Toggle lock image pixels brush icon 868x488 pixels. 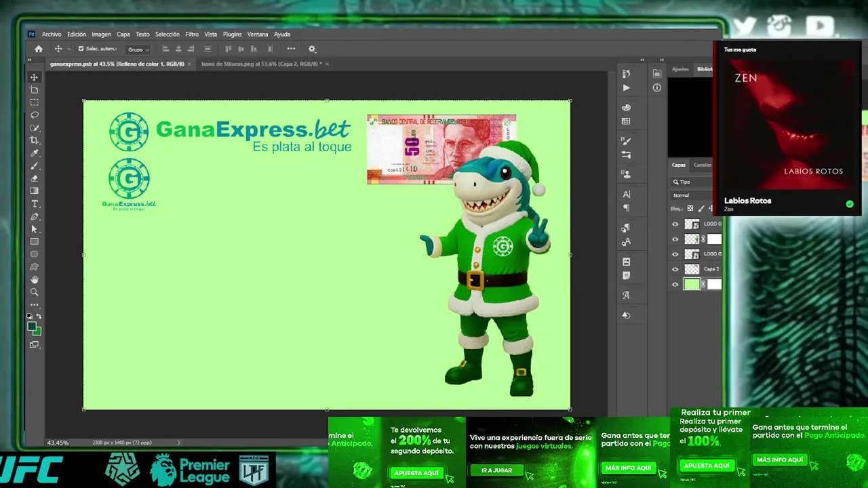701,209
